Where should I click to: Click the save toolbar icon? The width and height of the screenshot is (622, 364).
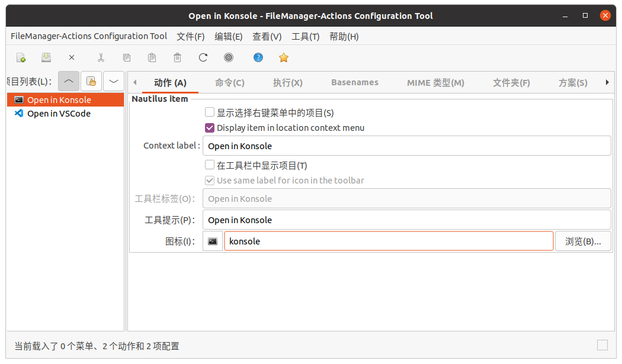[x=46, y=57]
